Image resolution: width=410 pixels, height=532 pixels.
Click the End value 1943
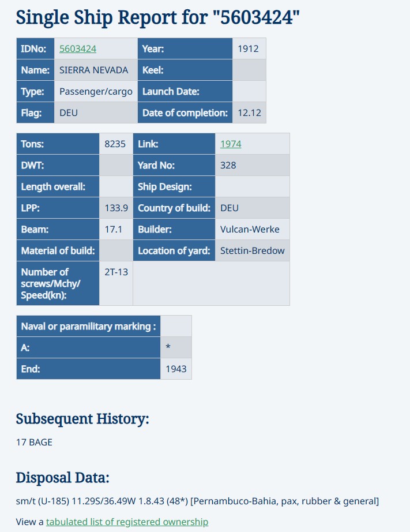click(x=176, y=369)
